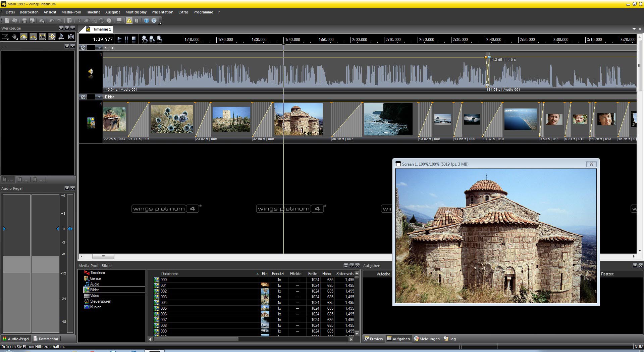Expand the Bilder track dropdown arrow
The image size is (644, 352).
click(x=99, y=97)
